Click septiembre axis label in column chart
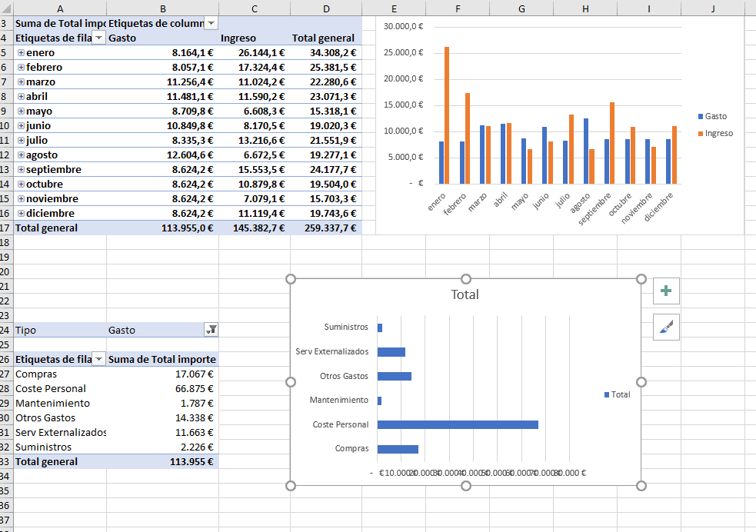The image size is (756, 532). (x=595, y=208)
